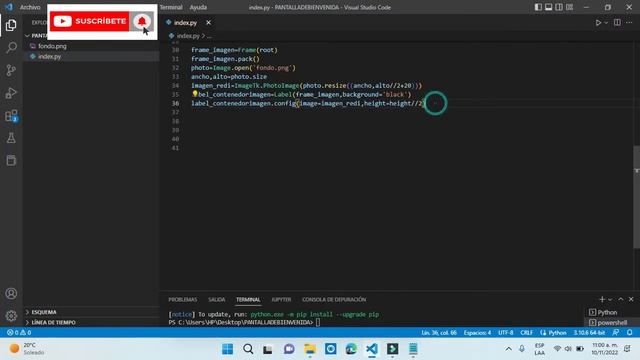Open the Testing flask view
640x360 pixels.
click(x=11, y=138)
